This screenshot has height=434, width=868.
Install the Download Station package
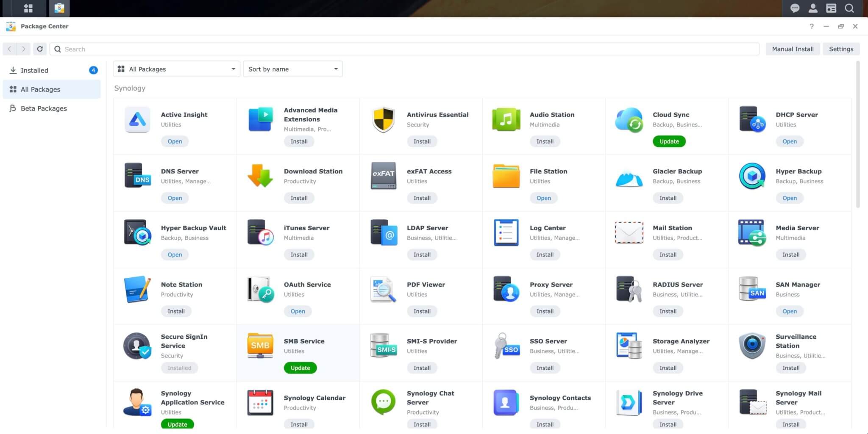coord(299,198)
